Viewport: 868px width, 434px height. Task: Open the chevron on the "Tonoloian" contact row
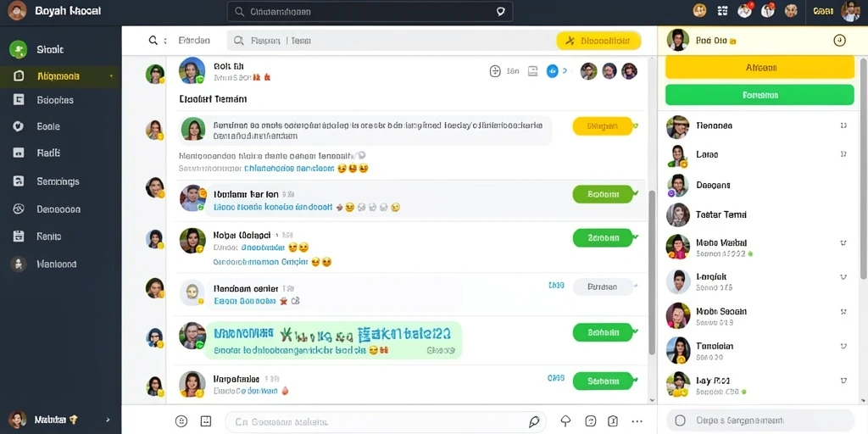[843, 347]
